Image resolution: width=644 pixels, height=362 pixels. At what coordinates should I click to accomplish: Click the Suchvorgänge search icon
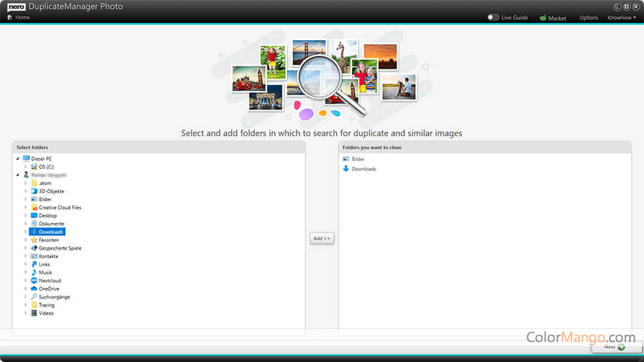(34, 297)
